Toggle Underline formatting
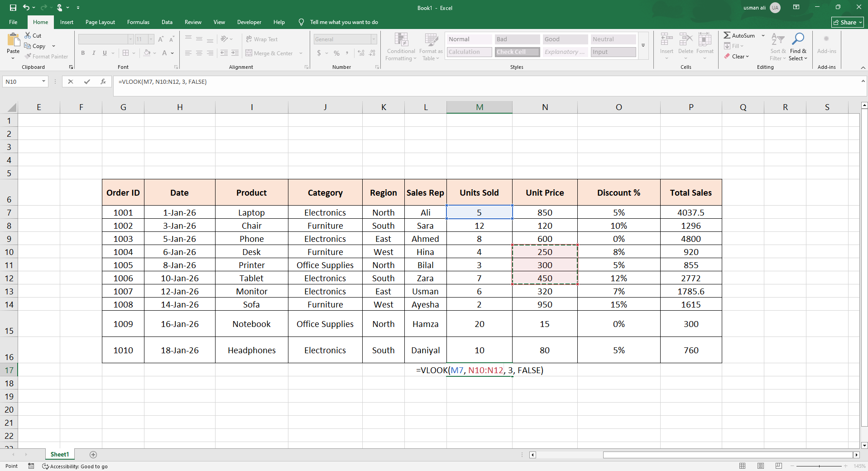868x471 pixels. coord(105,53)
